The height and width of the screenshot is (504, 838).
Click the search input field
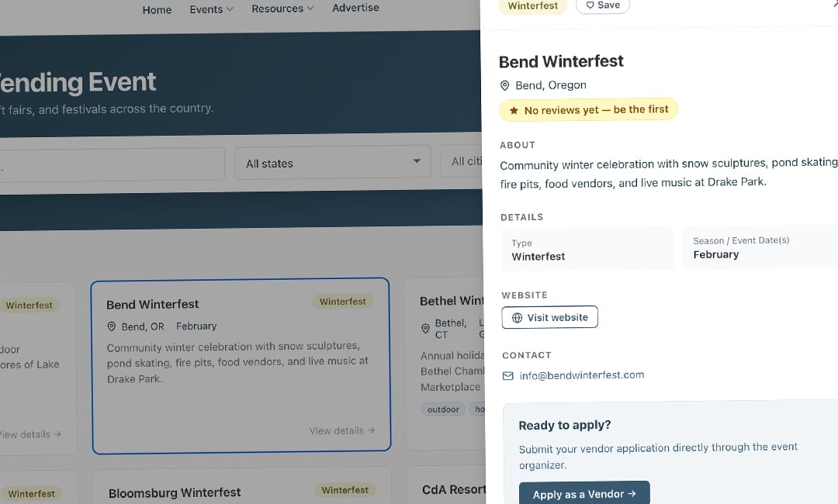111,164
